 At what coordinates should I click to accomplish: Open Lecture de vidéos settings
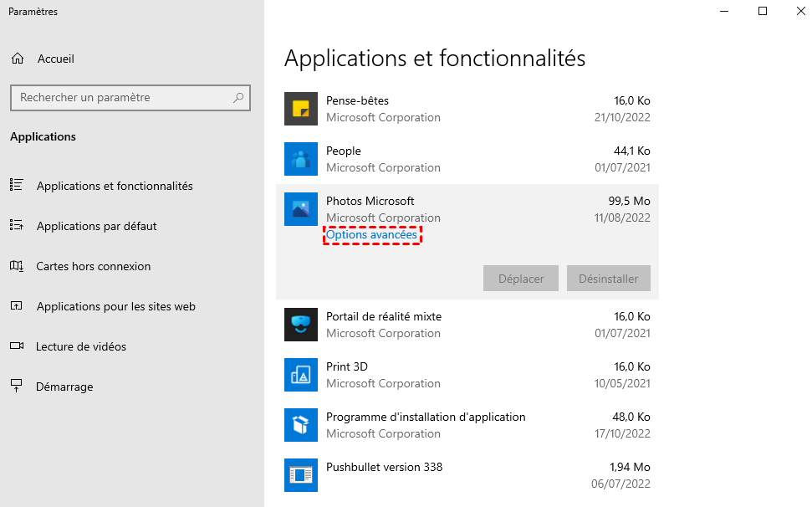pos(80,346)
